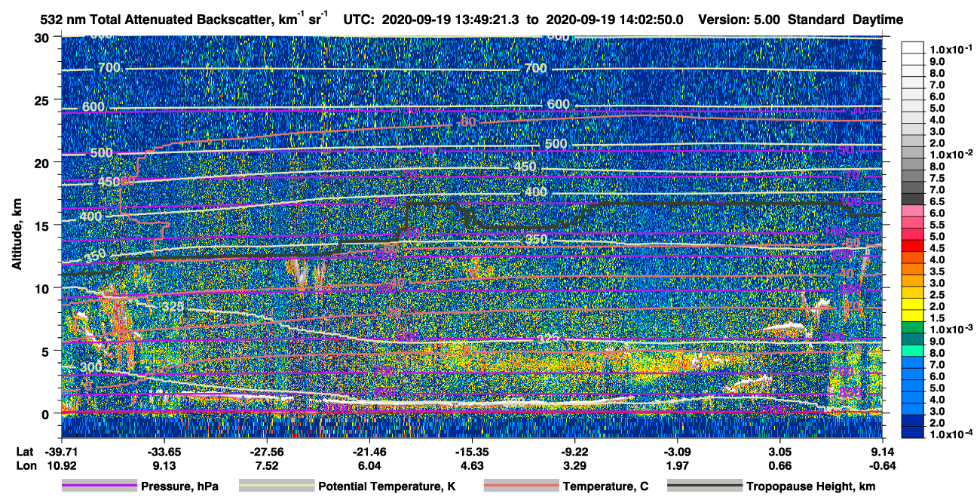The height and width of the screenshot is (503, 980).
Task: Click the 'Lon' row label
Action: click(25, 465)
